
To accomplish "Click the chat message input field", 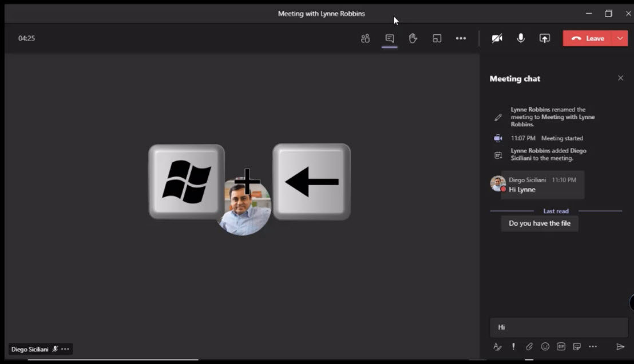I will point(558,327).
